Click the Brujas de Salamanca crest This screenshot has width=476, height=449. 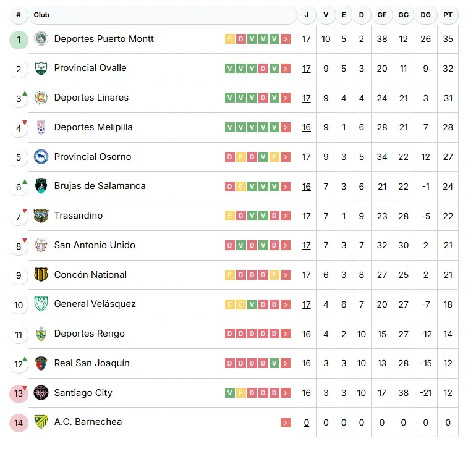point(41,186)
